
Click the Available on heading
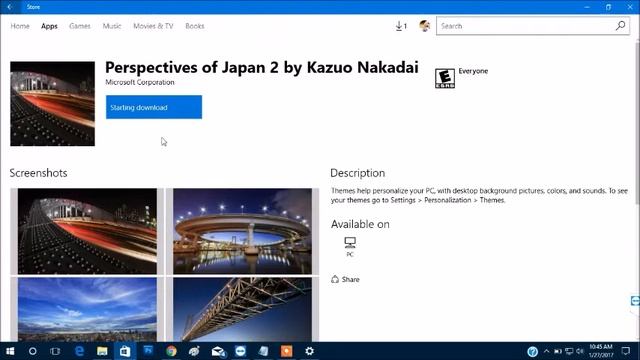click(x=360, y=224)
